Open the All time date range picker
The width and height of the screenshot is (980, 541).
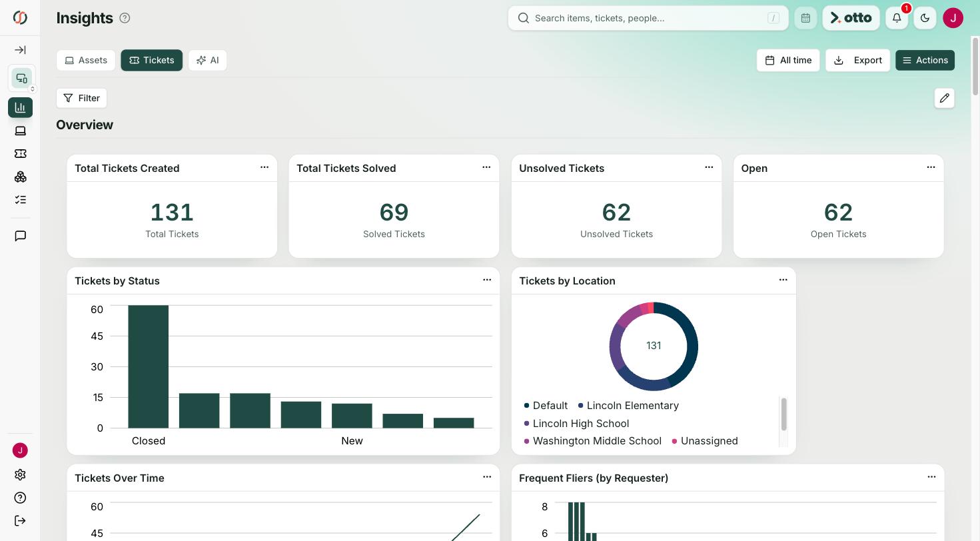[788, 60]
